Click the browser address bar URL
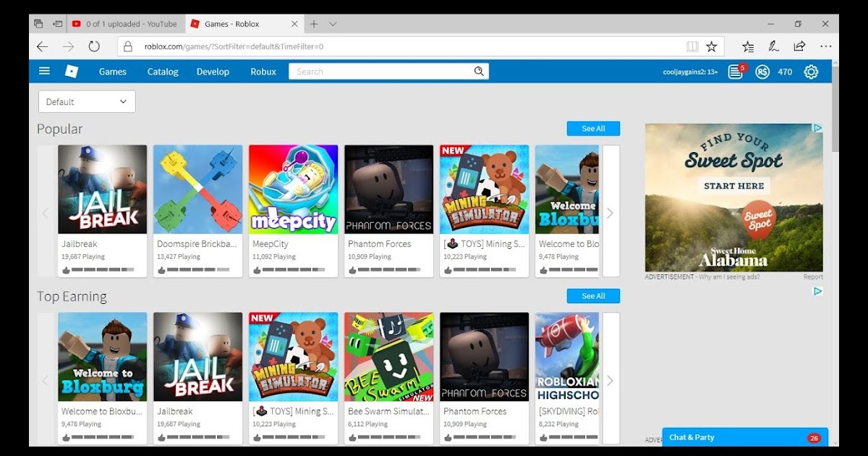Image resolution: width=868 pixels, height=456 pixels. tap(234, 46)
